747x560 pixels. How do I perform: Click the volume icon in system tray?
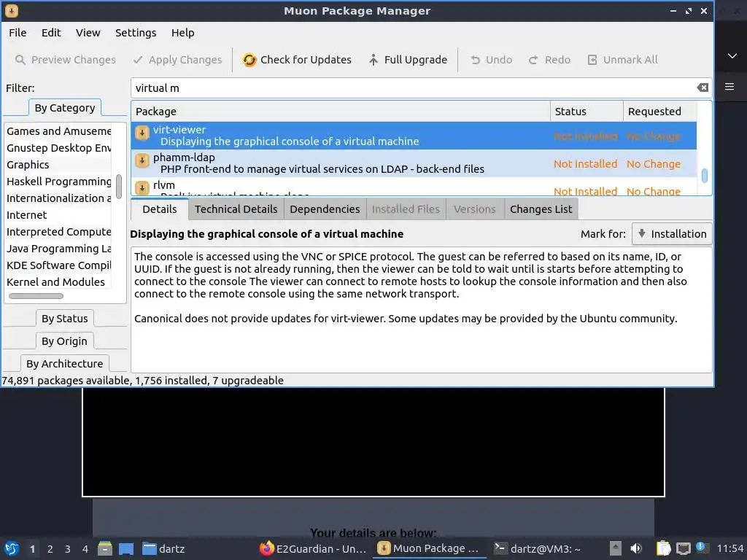click(636, 548)
